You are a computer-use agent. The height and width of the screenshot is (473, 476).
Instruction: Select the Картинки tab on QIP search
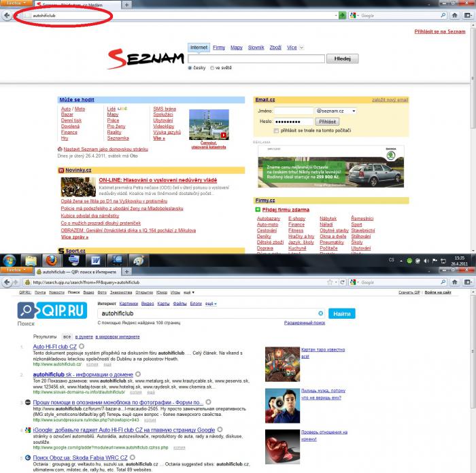tap(129, 303)
